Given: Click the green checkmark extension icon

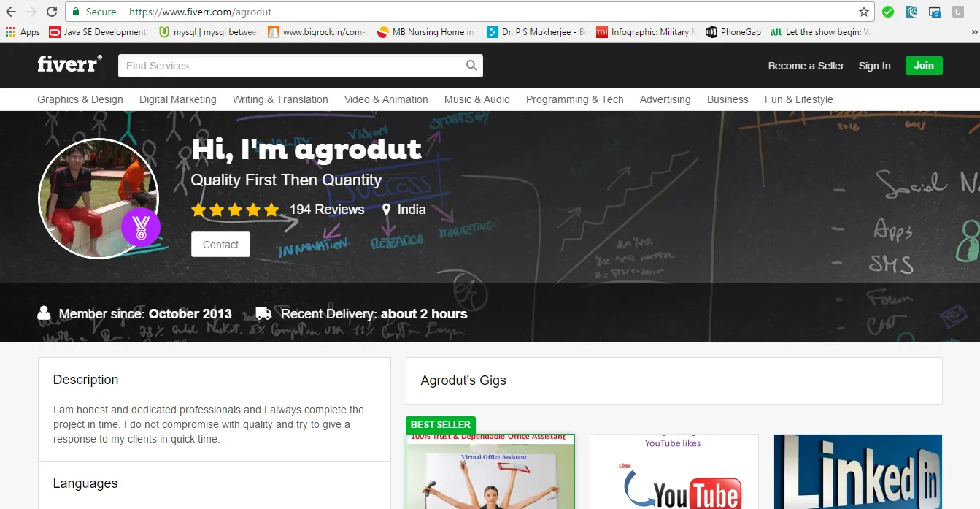Looking at the screenshot, I should 888,12.
